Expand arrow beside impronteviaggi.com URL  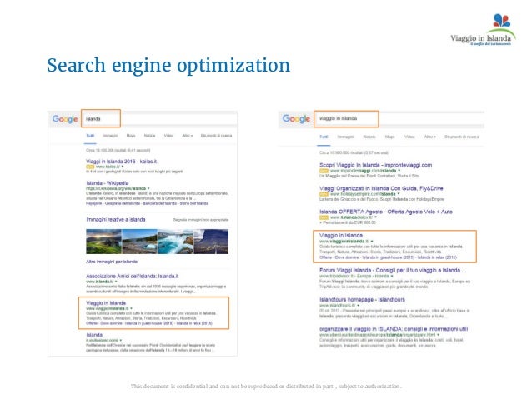click(399, 171)
